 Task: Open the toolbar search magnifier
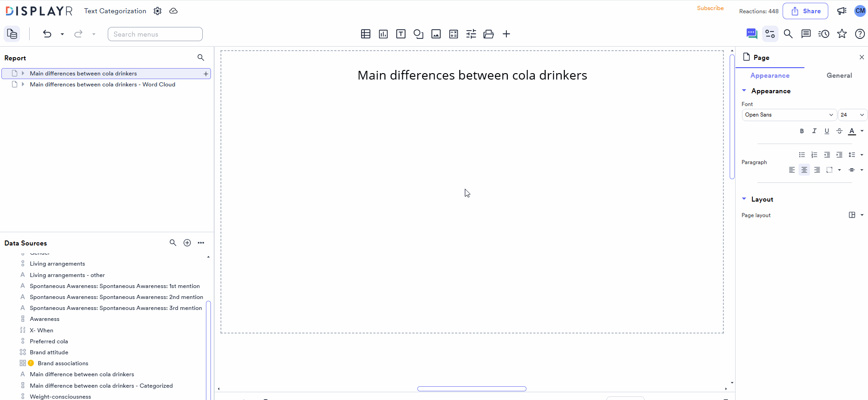pyautogui.click(x=788, y=34)
